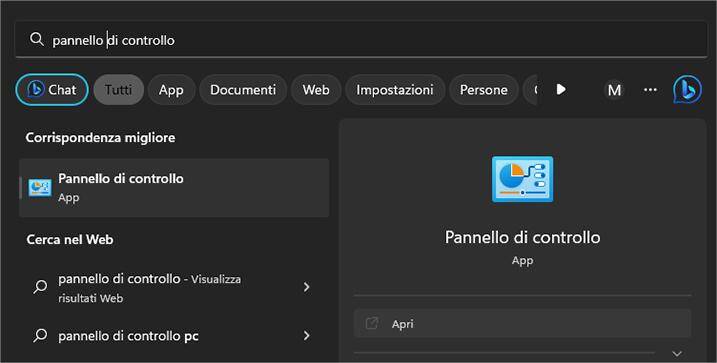Click large Control Panel icon in preview
Image resolution: width=717 pixels, height=363 pixels.
(x=522, y=179)
